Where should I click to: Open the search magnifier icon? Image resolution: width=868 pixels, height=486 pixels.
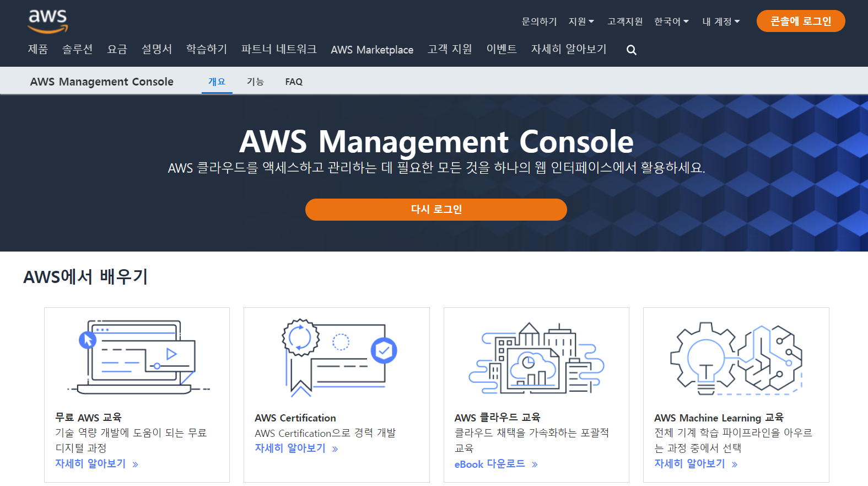632,50
